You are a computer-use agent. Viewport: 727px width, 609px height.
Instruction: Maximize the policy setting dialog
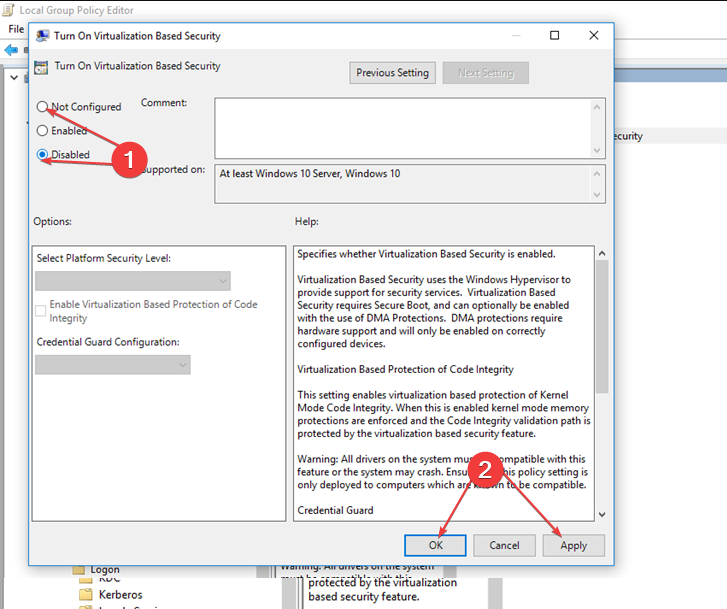click(x=555, y=35)
